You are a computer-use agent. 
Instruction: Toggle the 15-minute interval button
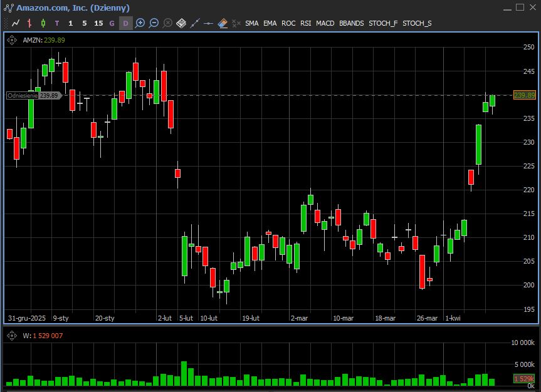98,23
